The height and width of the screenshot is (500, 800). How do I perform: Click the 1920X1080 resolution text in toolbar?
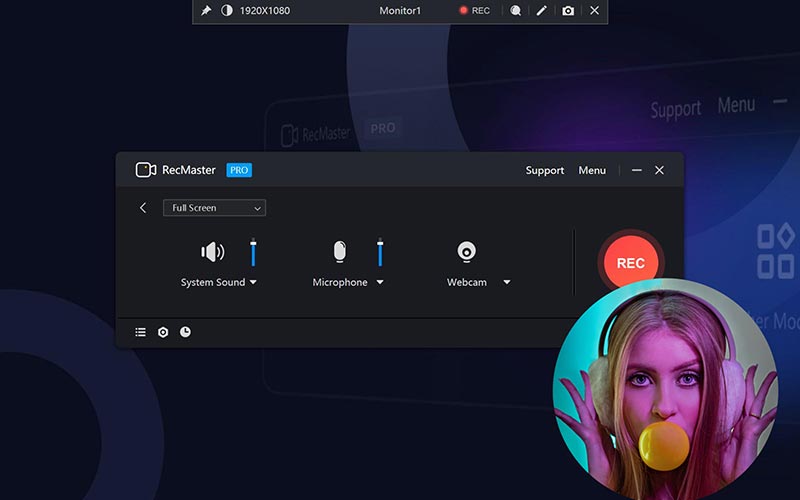[x=265, y=11]
